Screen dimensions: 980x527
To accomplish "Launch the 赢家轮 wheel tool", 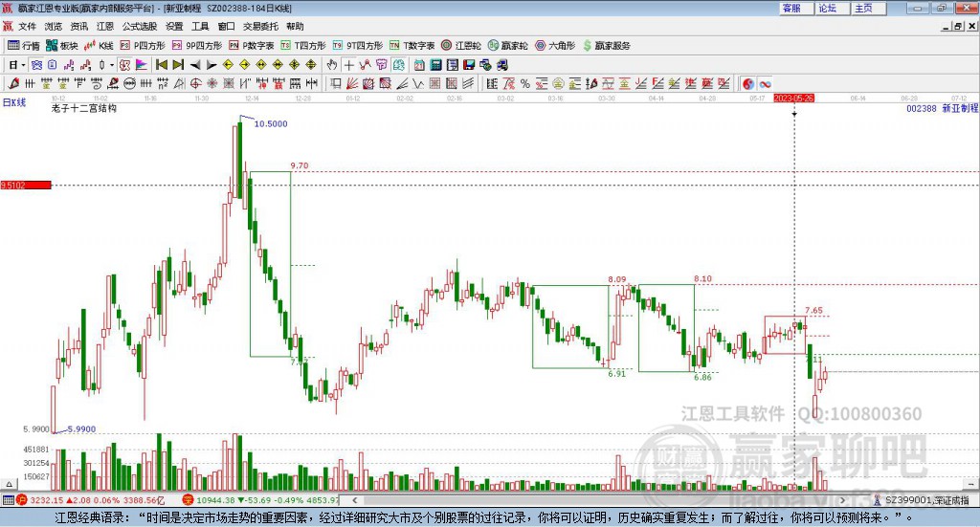I will coord(508,46).
